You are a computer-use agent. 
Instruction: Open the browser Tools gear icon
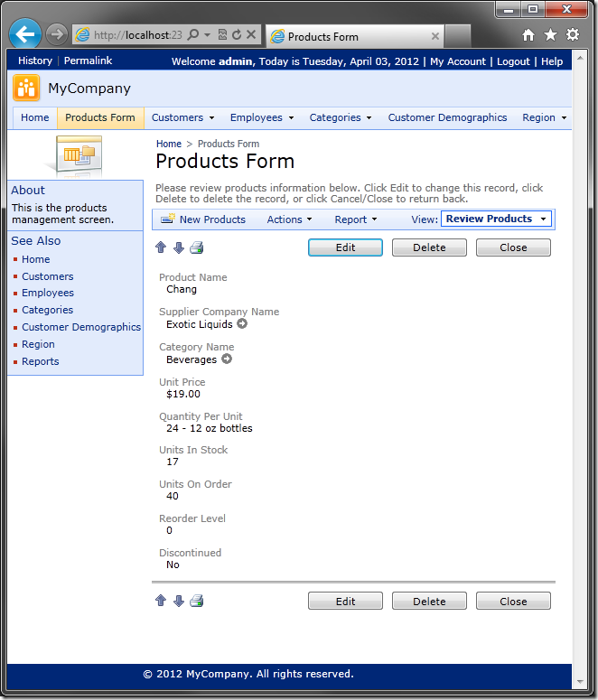pyautogui.click(x=573, y=35)
